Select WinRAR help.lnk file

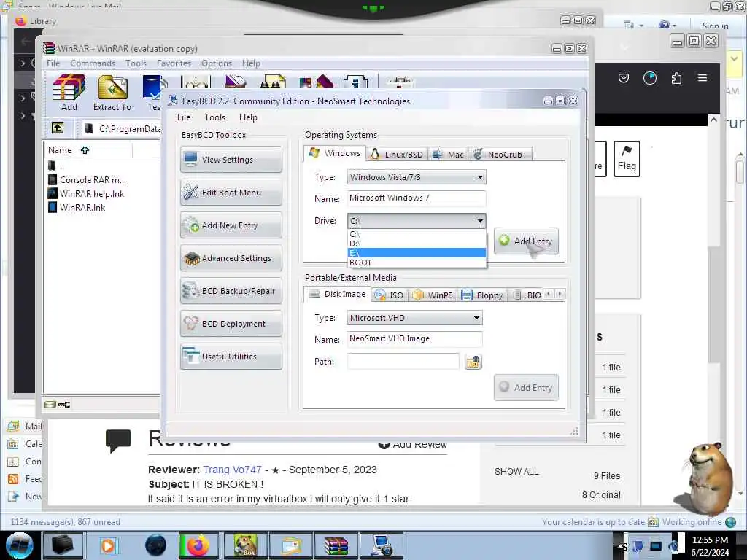pos(86,194)
